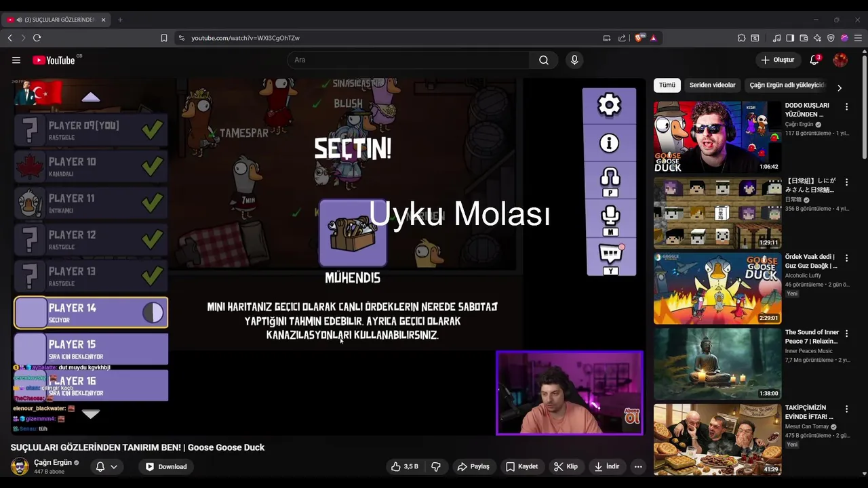Bookmark this page in the browser

[x=164, y=38]
